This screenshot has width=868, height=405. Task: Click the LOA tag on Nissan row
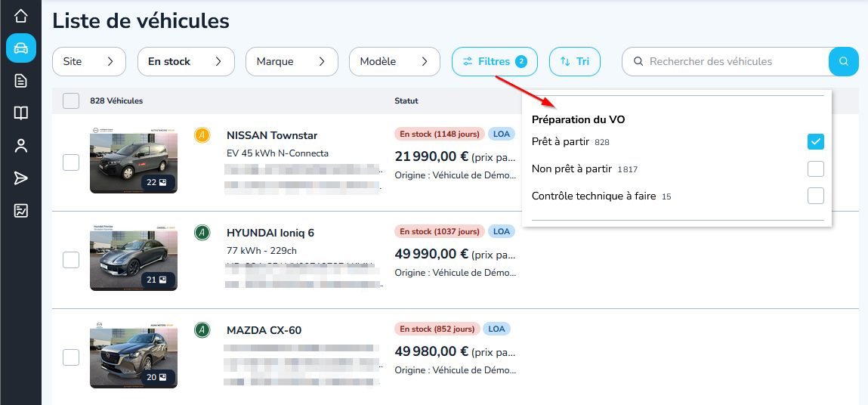click(502, 134)
